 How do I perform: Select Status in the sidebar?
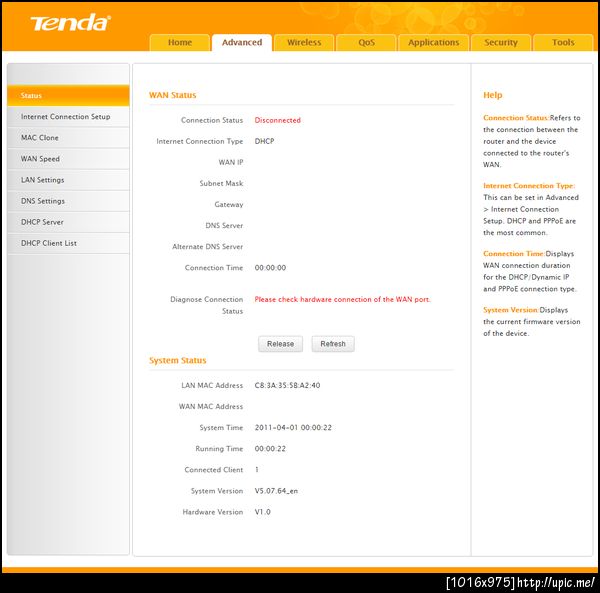click(68, 95)
